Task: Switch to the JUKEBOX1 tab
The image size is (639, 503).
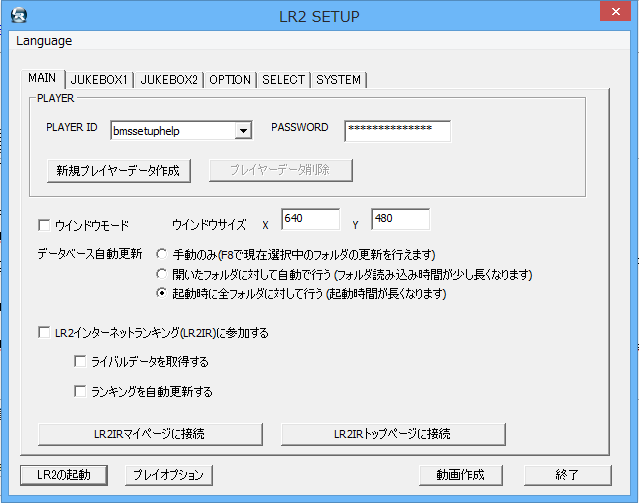Action: pyautogui.click(x=99, y=79)
